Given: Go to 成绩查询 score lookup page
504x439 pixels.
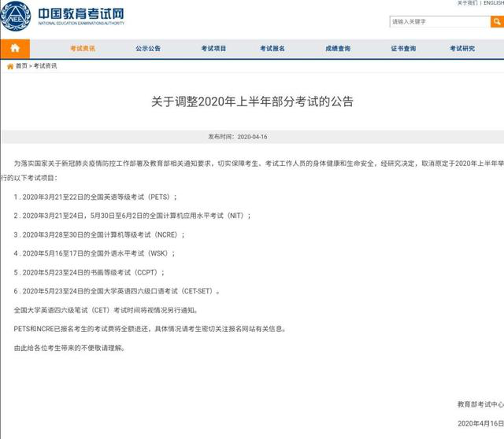Looking at the screenshot, I should [x=337, y=49].
